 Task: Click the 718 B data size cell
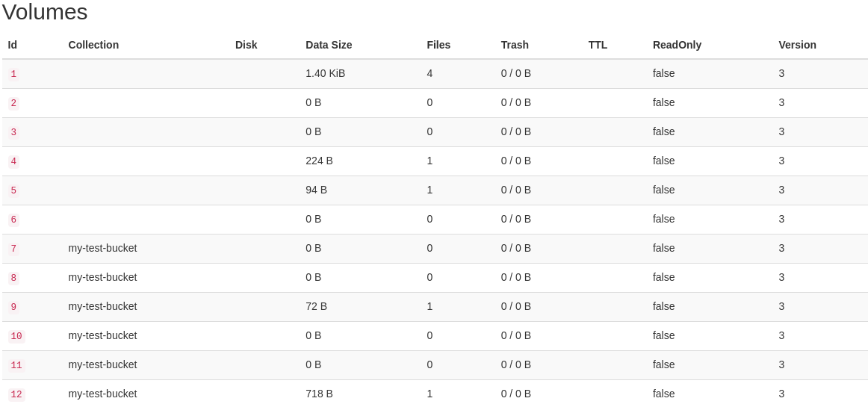[x=319, y=394]
